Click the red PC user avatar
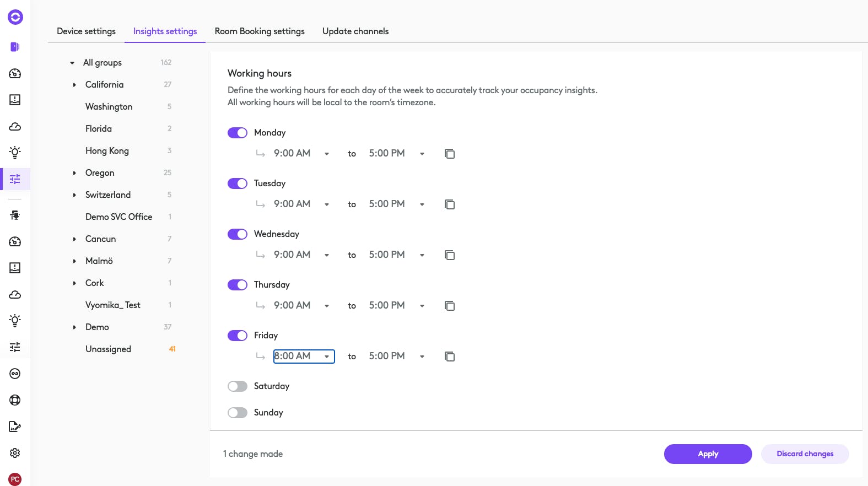The width and height of the screenshot is (868, 486). (x=15, y=479)
